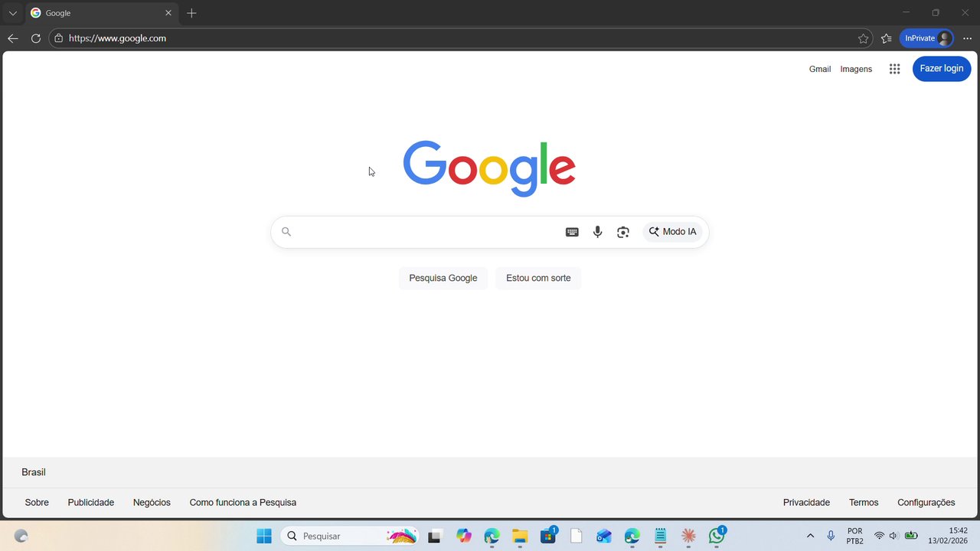Select the Google tab
980x551 pixels.
tap(101, 13)
